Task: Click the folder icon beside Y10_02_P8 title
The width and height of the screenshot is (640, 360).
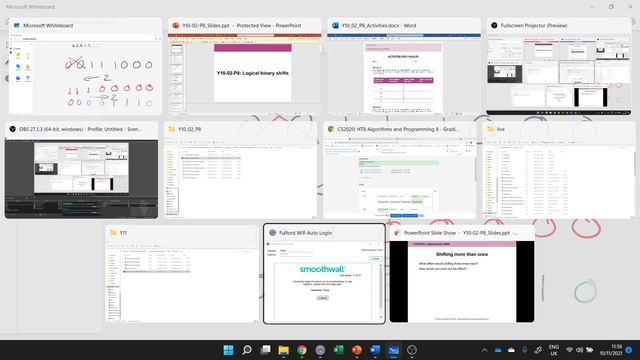Action: [x=172, y=129]
